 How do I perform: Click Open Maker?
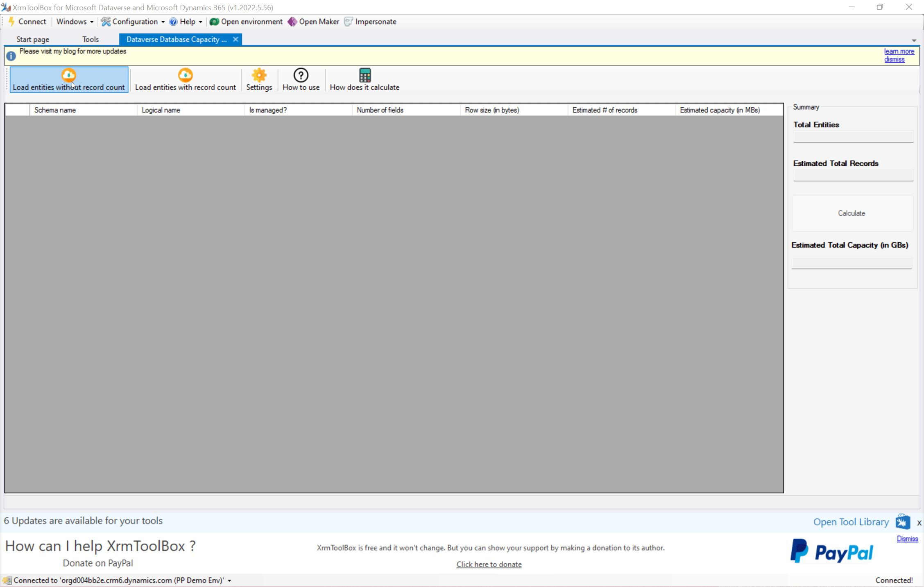click(x=314, y=22)
